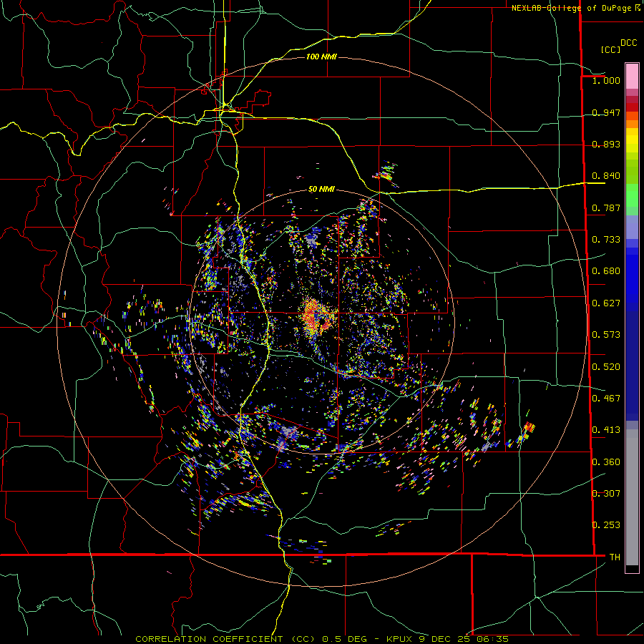Viewport: 644px width, 644px height.
Task: Click the 0.680 color scale value
Action: 606,271
